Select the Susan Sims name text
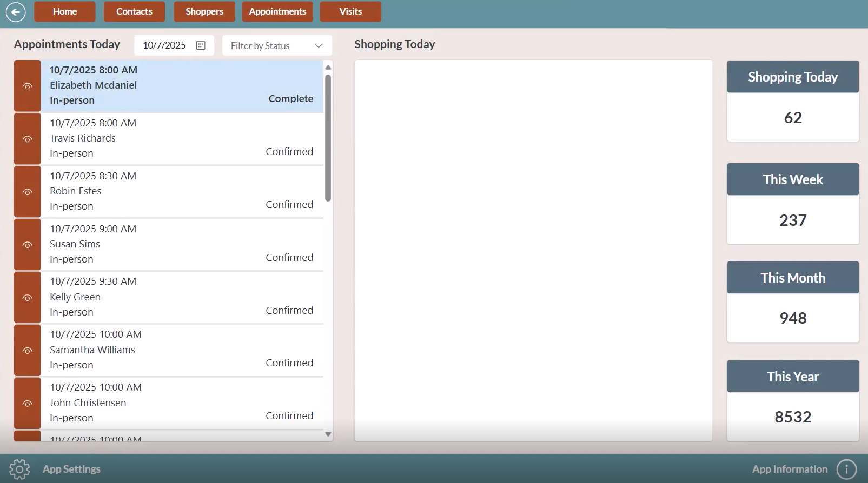 point(75,244)
